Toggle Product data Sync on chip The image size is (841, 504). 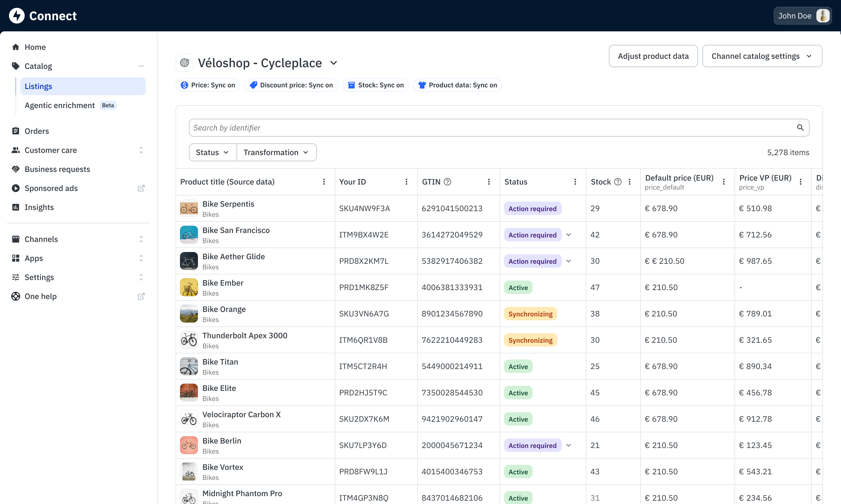point(457,85)
